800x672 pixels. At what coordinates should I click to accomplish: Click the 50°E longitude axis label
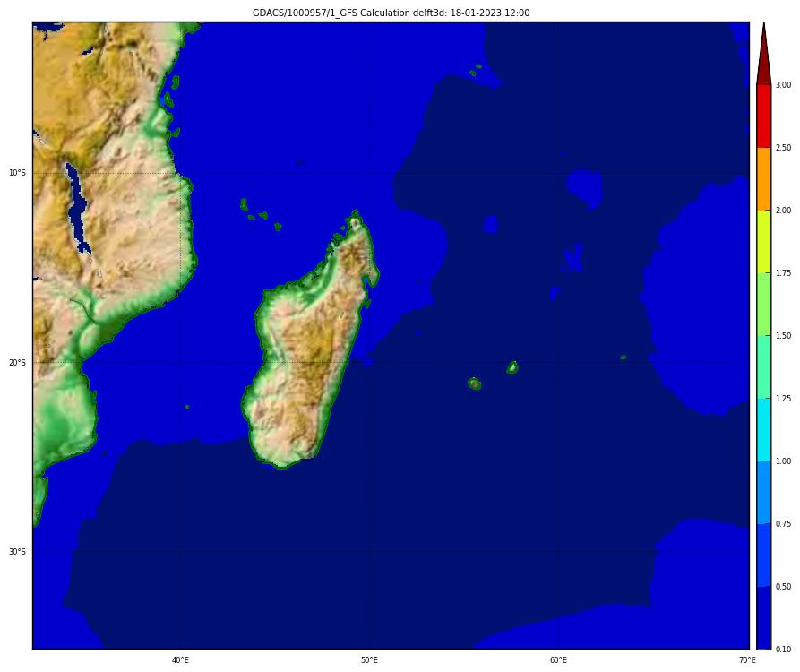click(x=369, y=660)
